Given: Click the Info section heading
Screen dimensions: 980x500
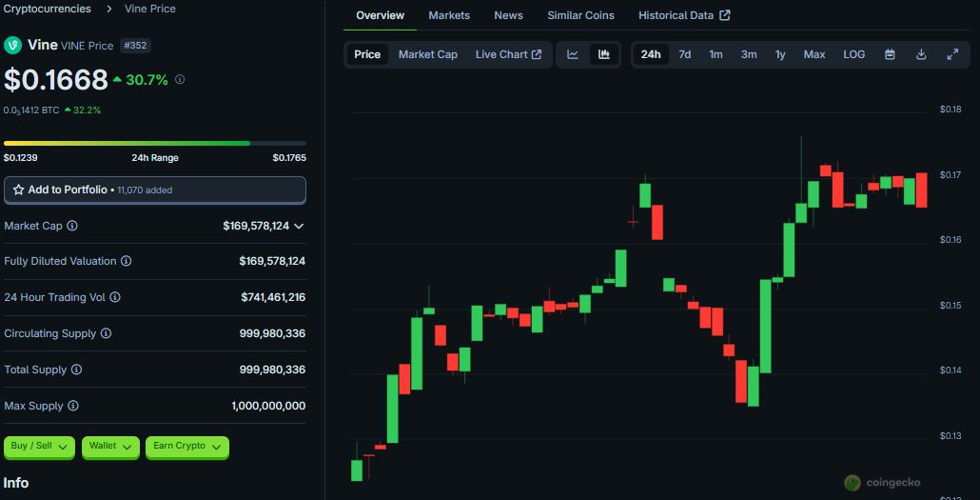Looking at the screenshot, I should point(16,483).
